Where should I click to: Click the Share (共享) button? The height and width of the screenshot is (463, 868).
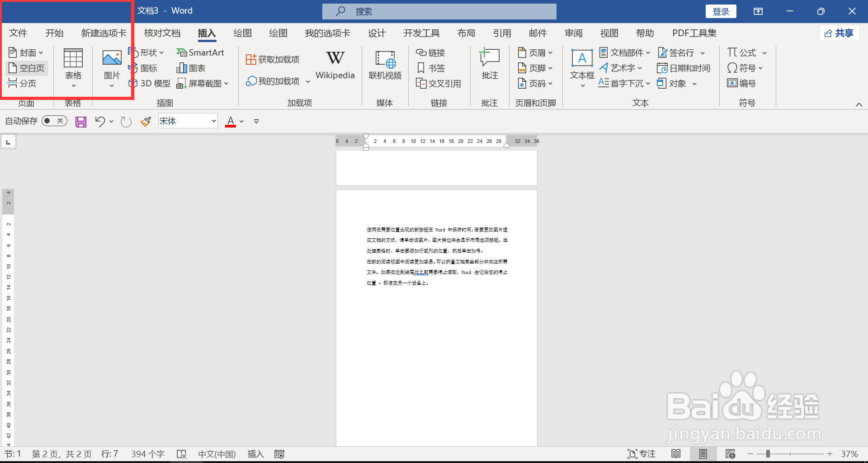pos(839,33)
